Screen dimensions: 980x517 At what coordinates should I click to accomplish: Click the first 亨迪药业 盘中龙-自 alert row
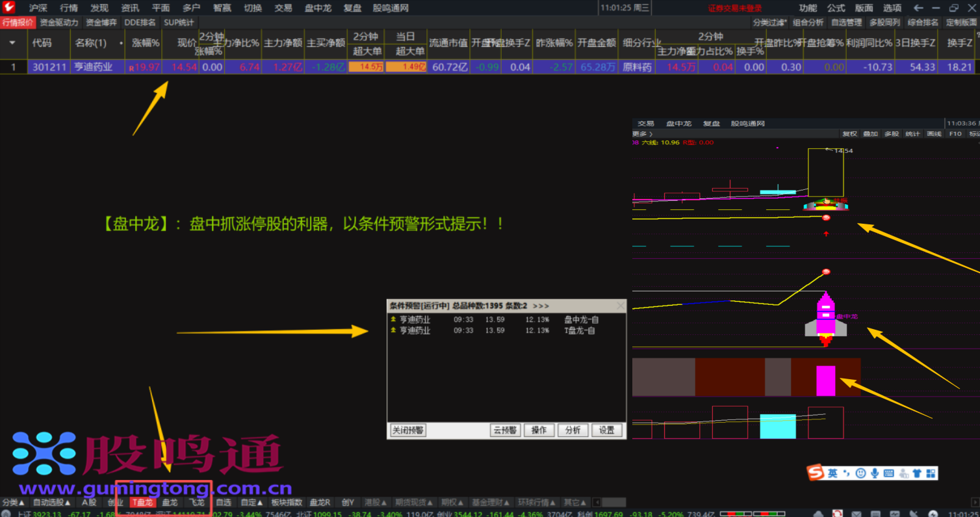pos(506,320)
